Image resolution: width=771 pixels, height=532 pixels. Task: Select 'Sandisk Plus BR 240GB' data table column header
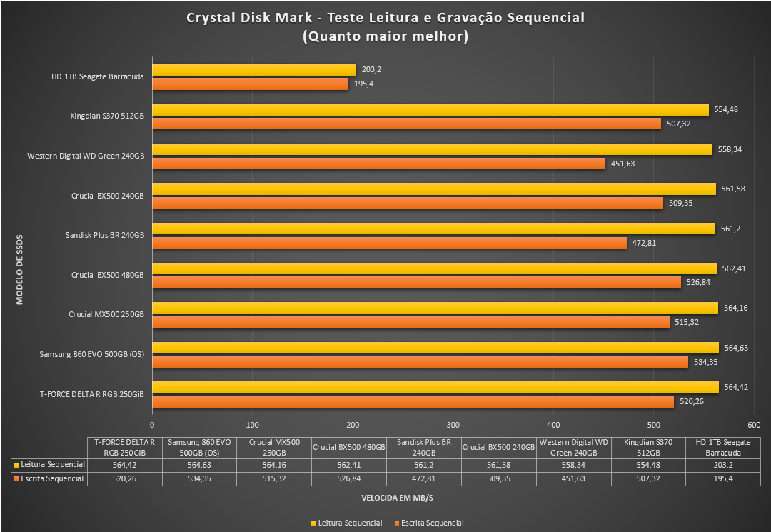[x=424, y=448]
